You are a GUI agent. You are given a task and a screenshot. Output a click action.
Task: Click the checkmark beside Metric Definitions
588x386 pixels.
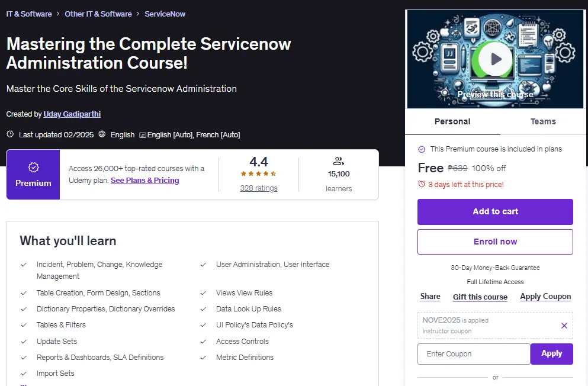203,358
